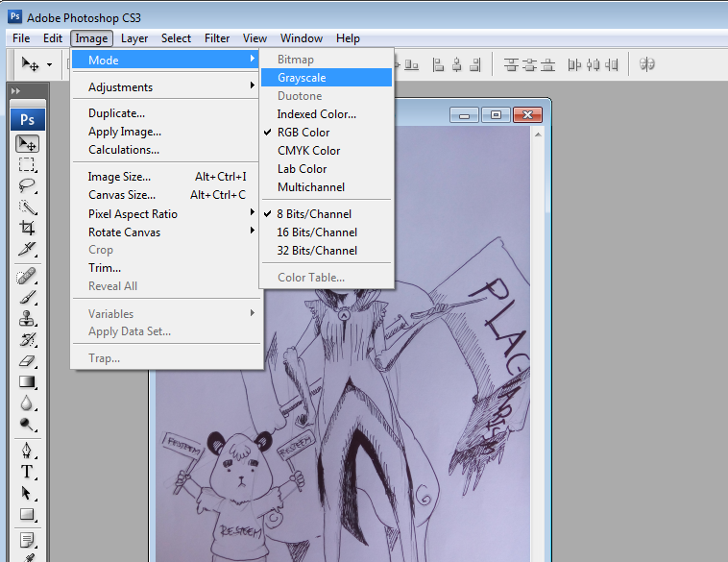Image resolution: width=728 pixels, height=562 pixels.
Task: Select the Brush tool
Action: [x=27, y=297]
